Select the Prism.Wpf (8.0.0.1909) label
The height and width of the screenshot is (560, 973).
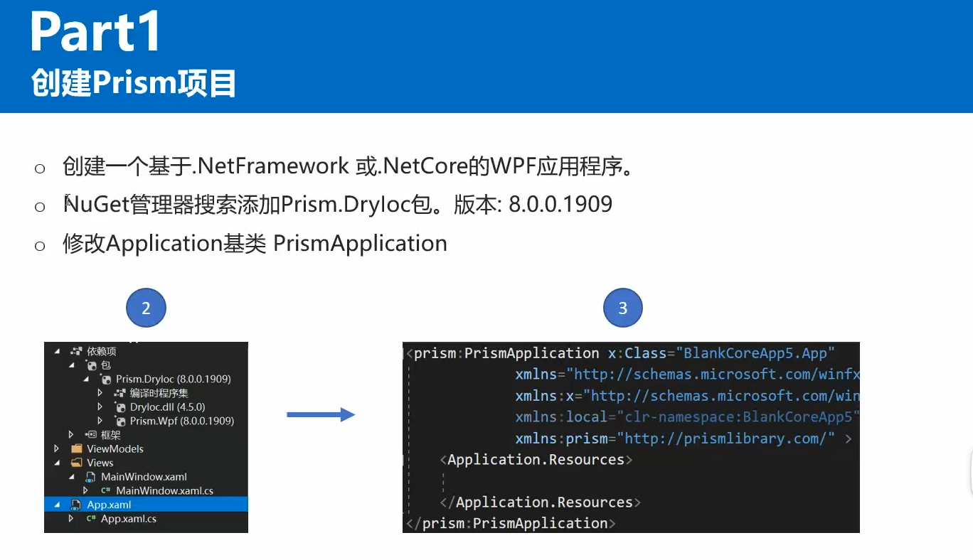pos(182,421)
